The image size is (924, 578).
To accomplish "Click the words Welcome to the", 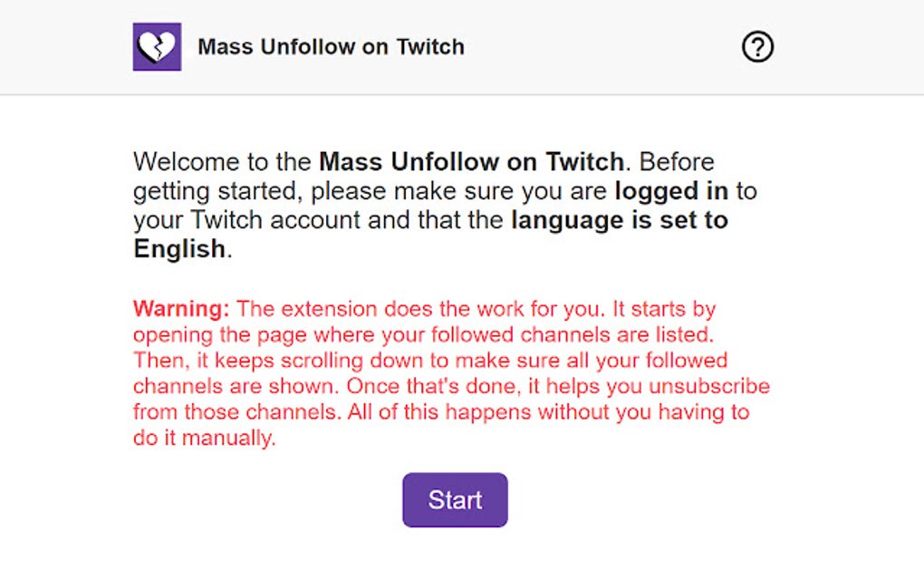I will 223,162.
